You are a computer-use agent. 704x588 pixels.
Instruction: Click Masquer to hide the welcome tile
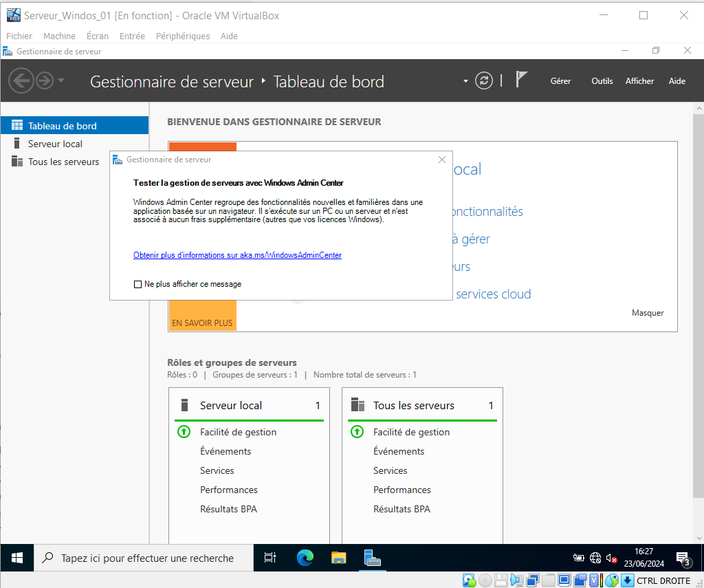[x=648, y=313]
